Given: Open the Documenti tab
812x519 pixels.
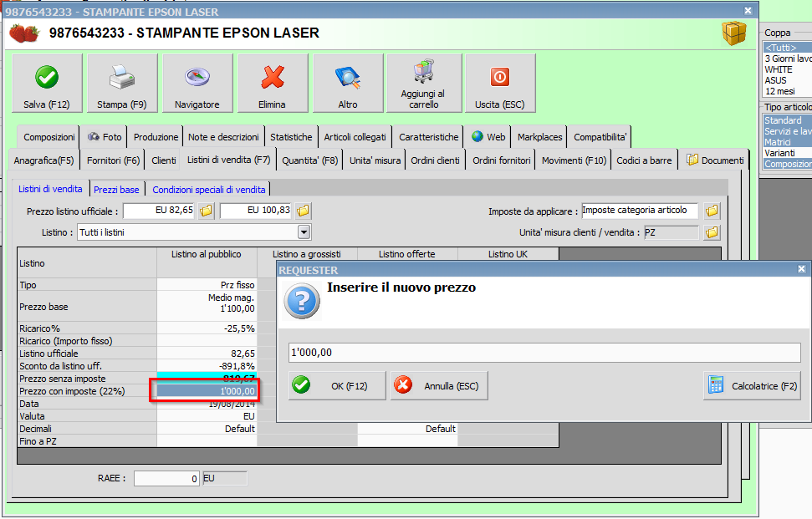Looking at the screenshot, I should coord(715,160).
